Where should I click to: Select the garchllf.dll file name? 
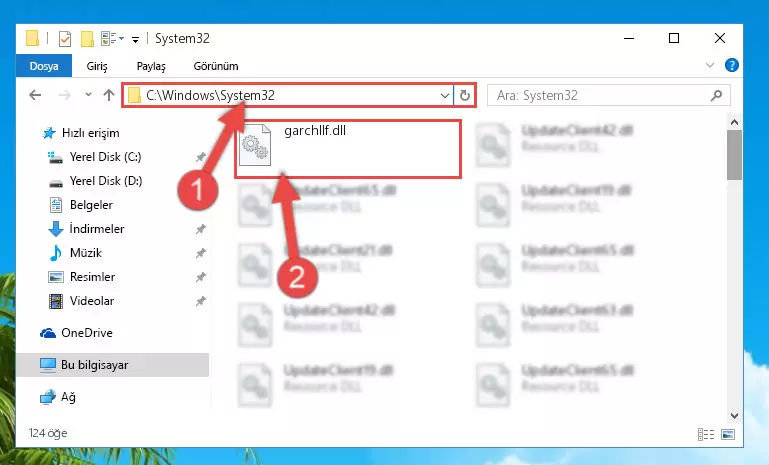pos(315,130)
